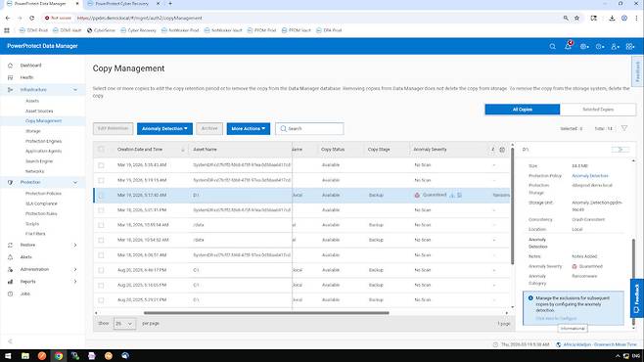Open the browser apps grid in bookmarks bar

pyautogui.click(x=7, y=30)
